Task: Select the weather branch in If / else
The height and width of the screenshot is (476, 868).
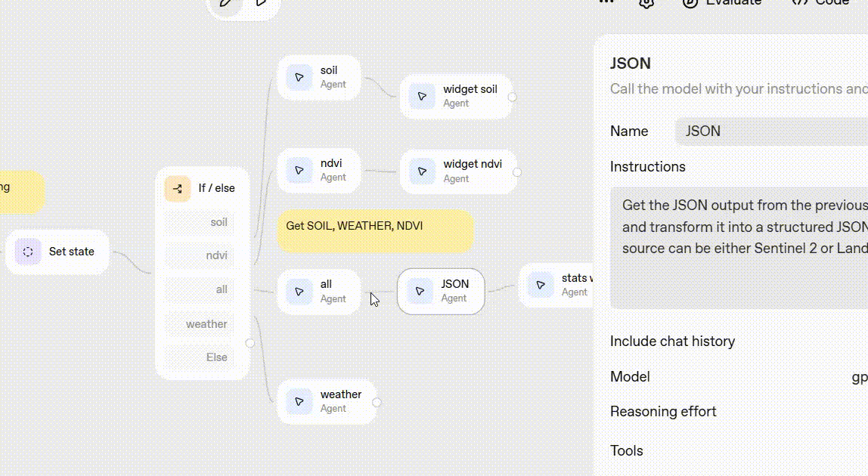Action: 199,324
